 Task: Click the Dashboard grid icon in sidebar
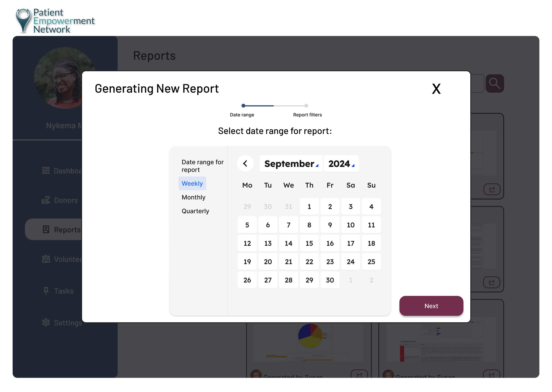(46, 171)
